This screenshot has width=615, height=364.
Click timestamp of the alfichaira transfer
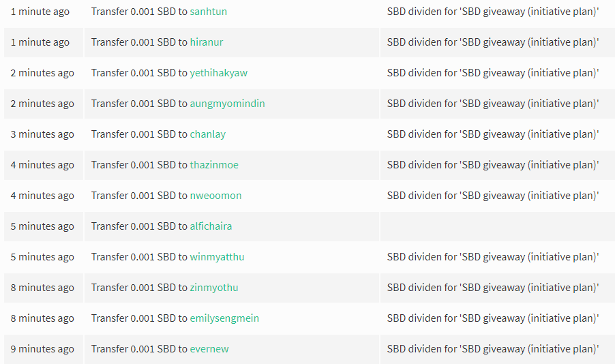(x=42, y=226)
